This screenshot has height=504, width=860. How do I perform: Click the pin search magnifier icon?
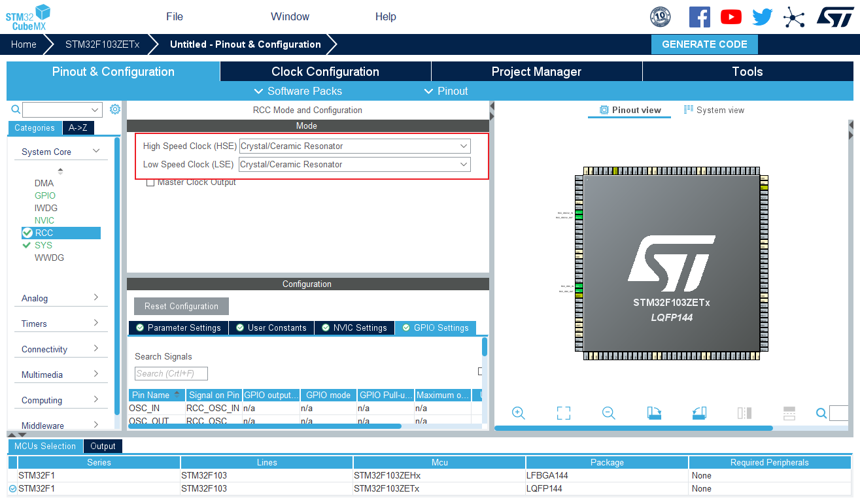(821, 413)
